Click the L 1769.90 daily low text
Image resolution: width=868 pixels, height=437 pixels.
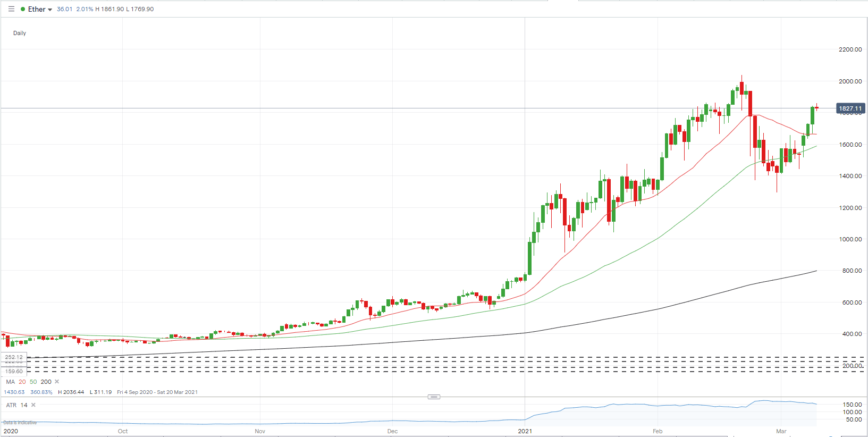140,9
